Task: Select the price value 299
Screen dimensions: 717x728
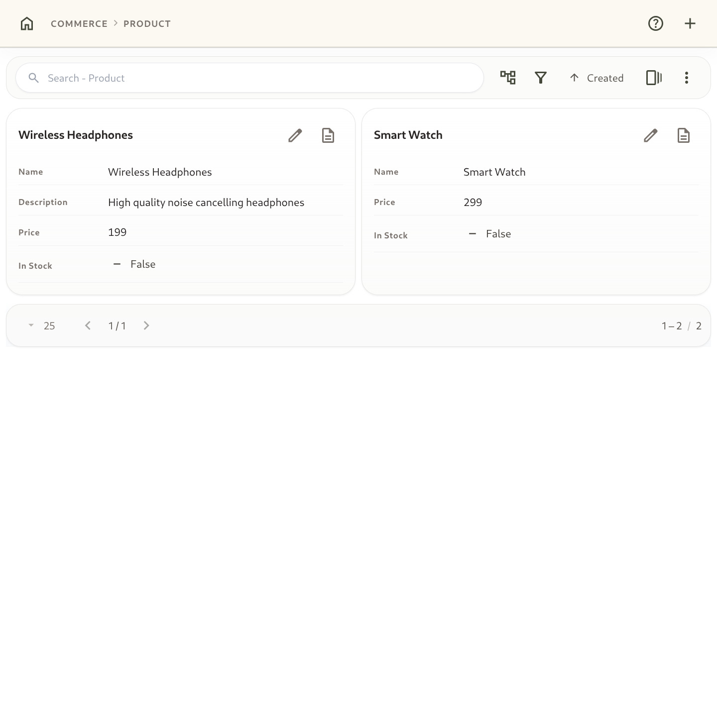Action: pyautogui.click(x=473, y=203)
